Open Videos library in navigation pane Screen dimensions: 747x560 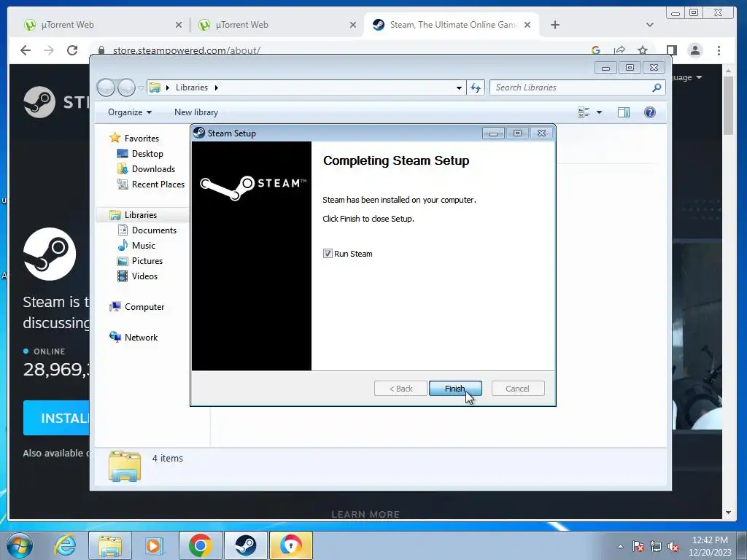tap(144, 276)
